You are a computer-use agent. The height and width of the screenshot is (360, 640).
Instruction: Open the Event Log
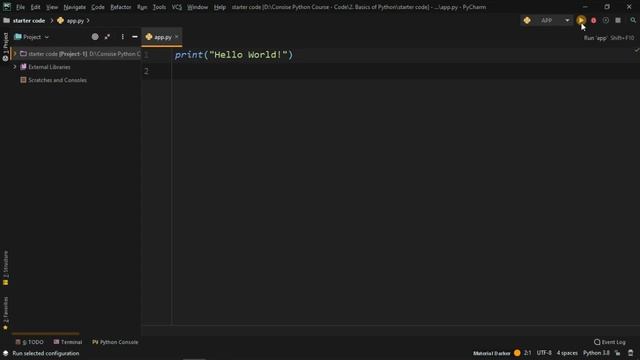click(610, 342)
